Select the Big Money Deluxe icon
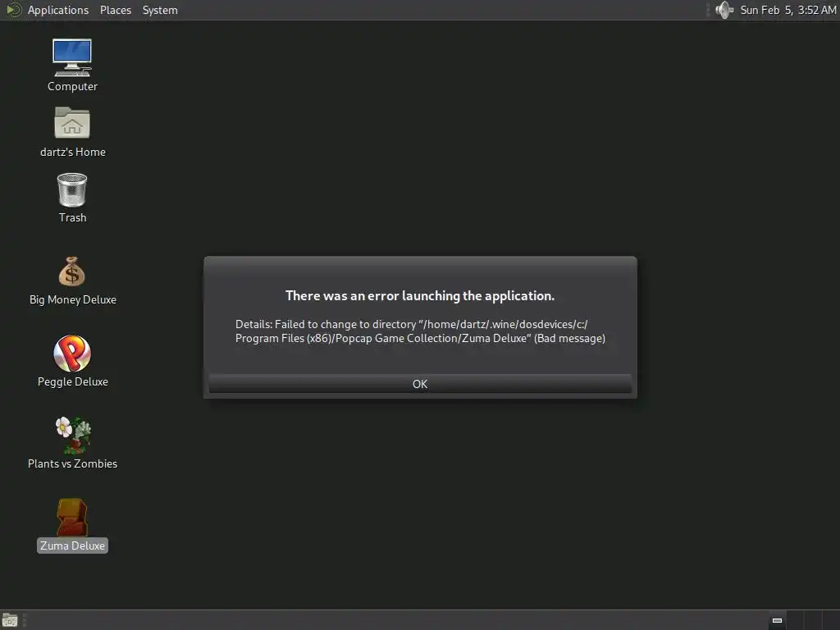The height and width of the screenshot is (630, 840). [x=72, y=271]
